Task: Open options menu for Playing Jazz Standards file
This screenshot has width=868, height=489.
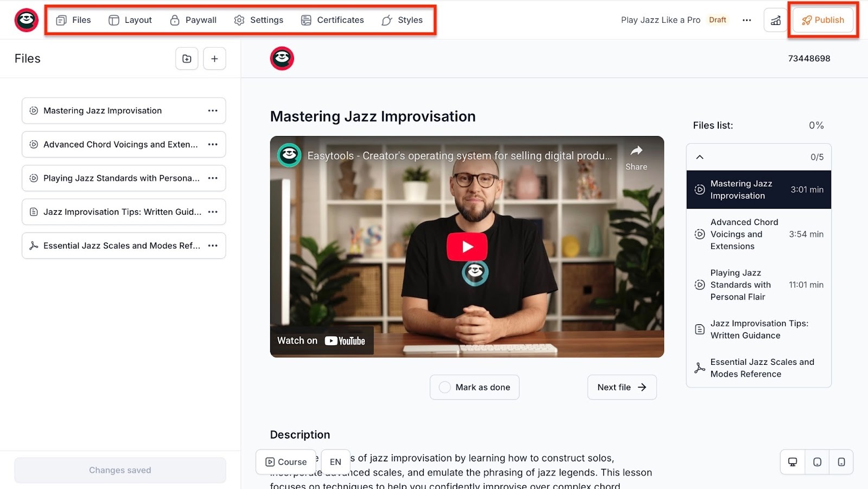Action: (x=213, y=178)
